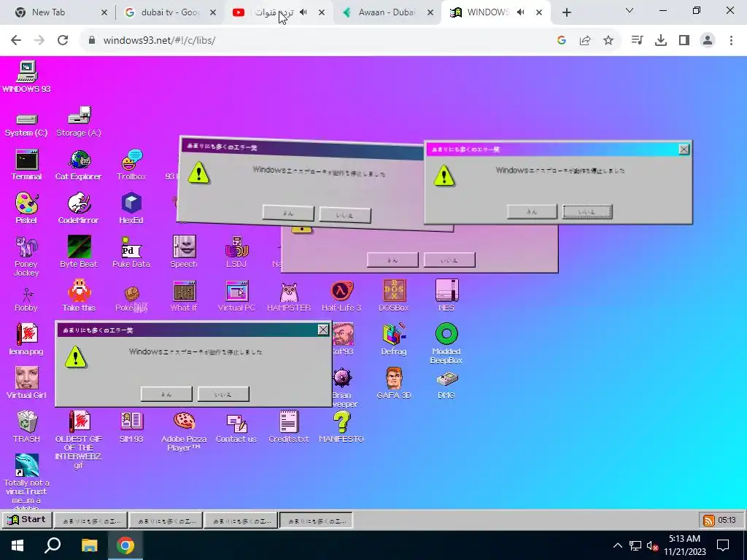Click RSS feed icon in Windows 93 tray
Screen dimensions: 747x560
[x=709, y=521]
